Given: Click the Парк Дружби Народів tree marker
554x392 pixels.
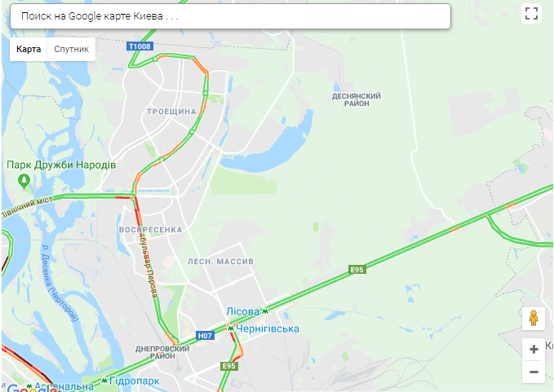Looking at the screenshot, I should [24, 181].
